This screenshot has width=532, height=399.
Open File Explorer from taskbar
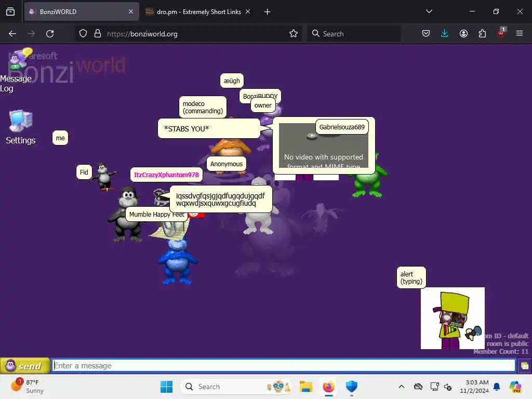click(305, 387)
